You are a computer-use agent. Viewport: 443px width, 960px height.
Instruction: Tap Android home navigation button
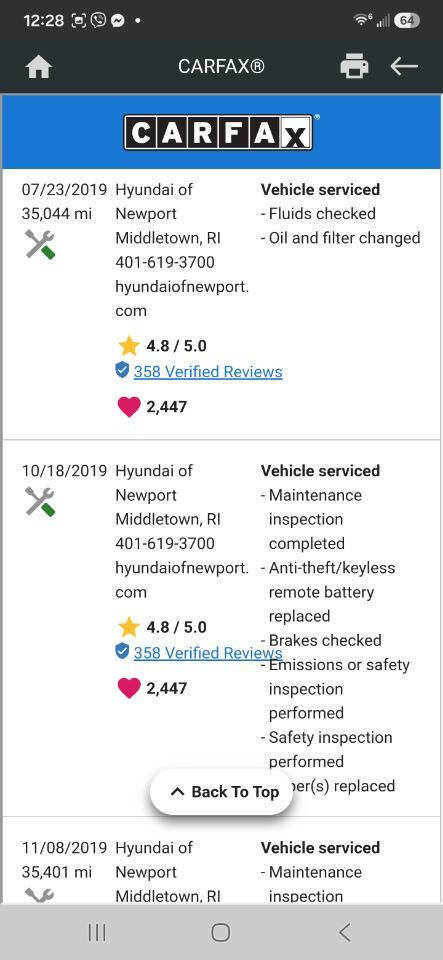click(x=221, y=932)
